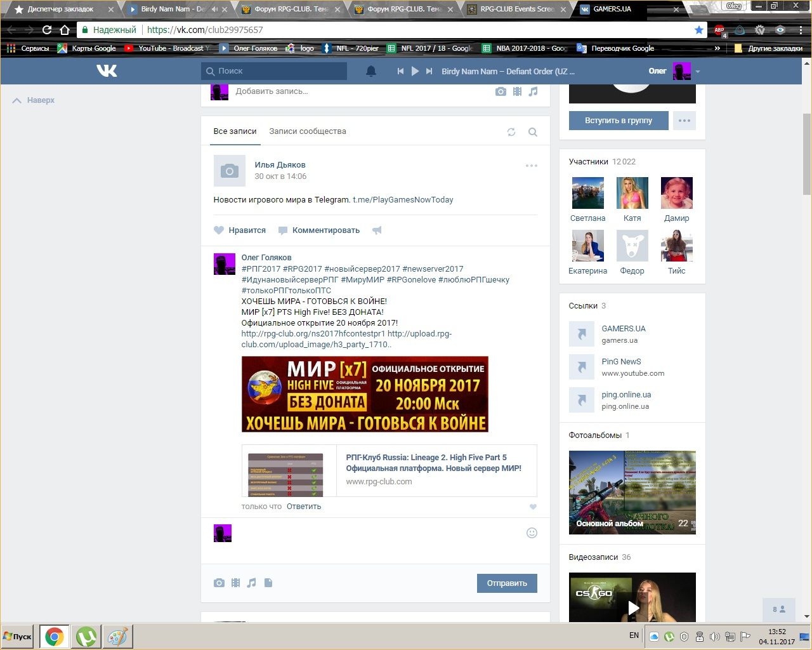This screenshot has height=650, width=812.
Task: Expand options for Илья Дьяков's post
Action: (x=532, y=166)
